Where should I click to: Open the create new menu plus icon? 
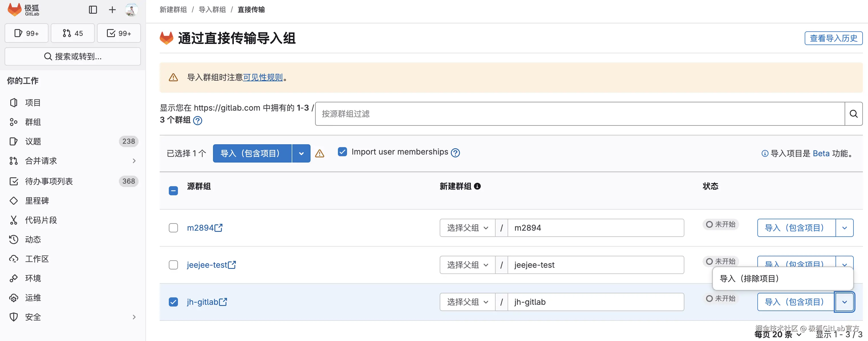click(112, 10)
